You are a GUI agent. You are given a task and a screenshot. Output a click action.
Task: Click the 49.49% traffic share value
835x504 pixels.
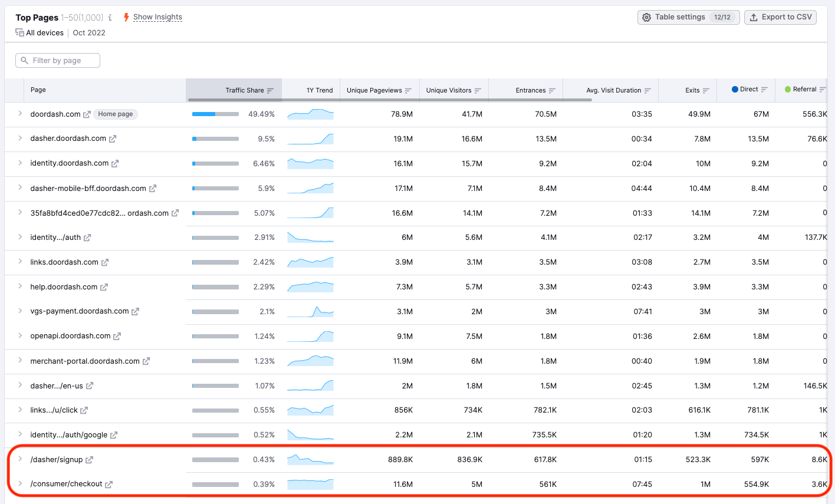262,114
